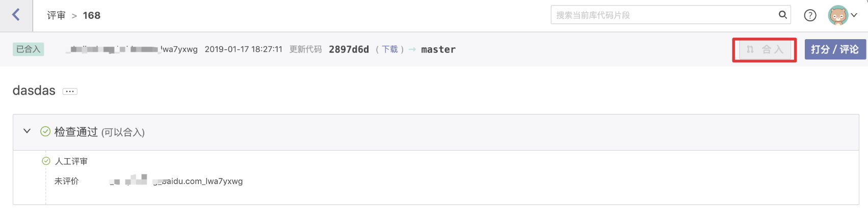Screen dimensions: 868x209
Task: Go to 评审 breadcrumb
Action: [x=56, y=16]
